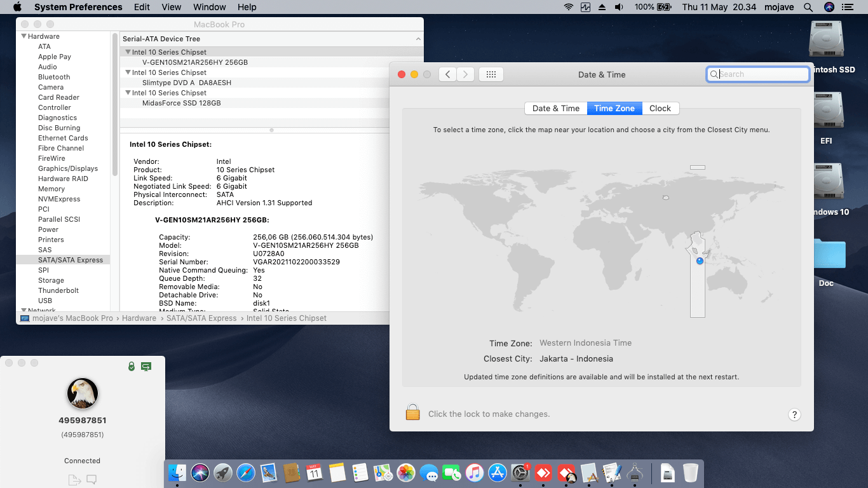Click SATA/SATA Express in path bar

point(201,318)
